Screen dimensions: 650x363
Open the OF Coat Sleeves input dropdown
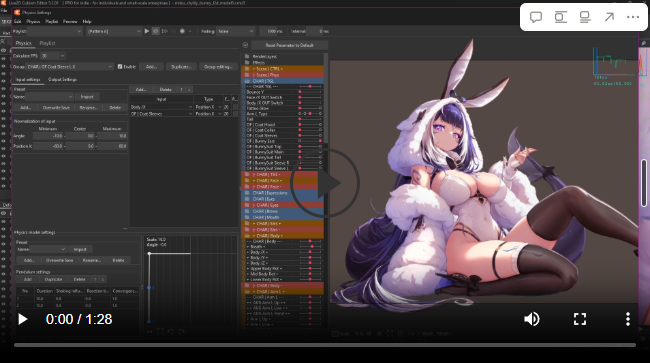click(x=161, y=114)
